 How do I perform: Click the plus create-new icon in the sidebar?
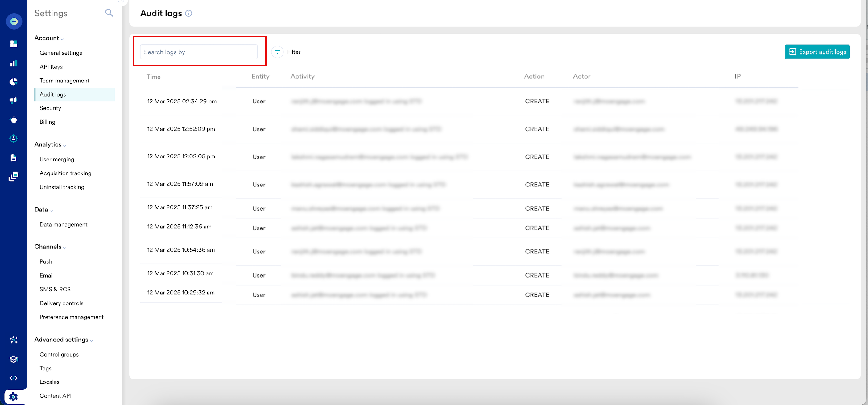point(14,22)
